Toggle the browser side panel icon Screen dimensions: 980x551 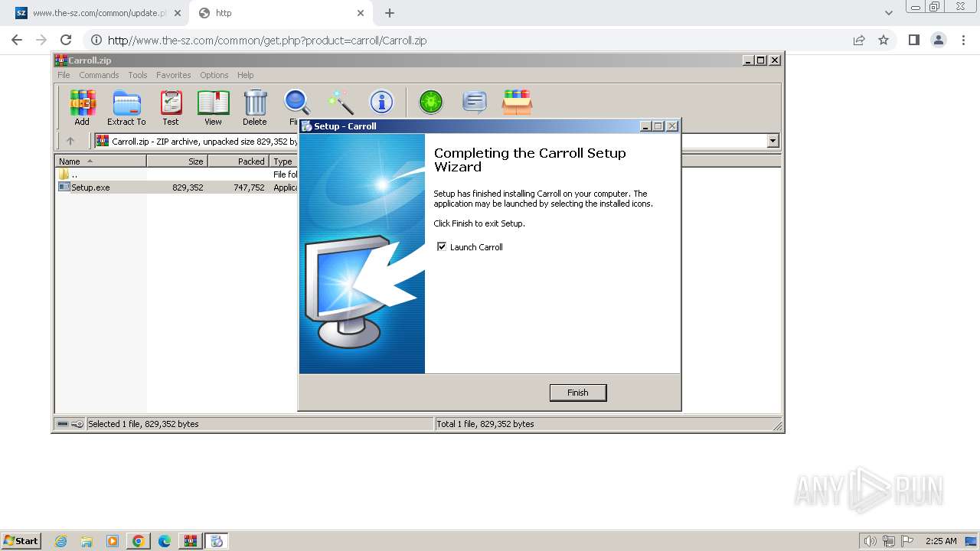[x=913, y=40]
